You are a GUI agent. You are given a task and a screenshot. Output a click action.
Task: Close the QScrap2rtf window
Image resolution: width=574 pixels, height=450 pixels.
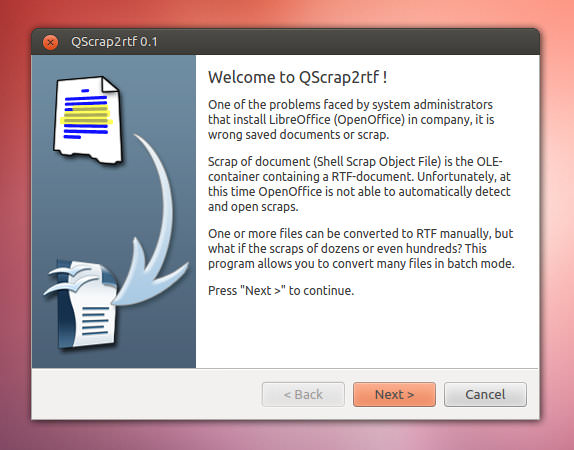click(51, 42)
